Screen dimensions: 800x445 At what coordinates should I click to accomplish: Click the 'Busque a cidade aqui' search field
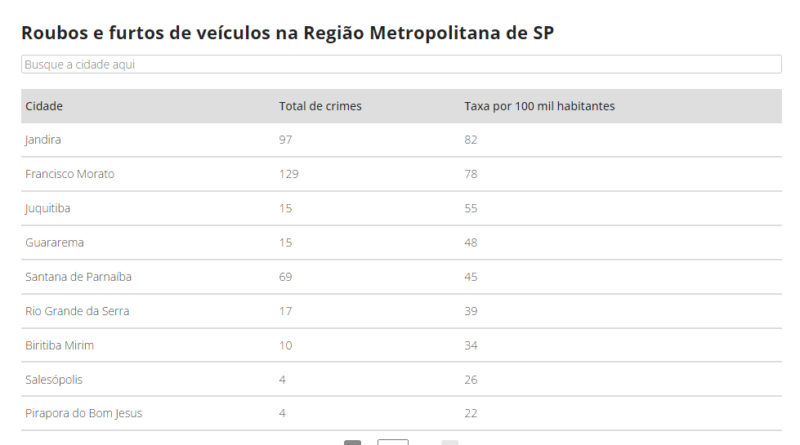pos(401,64)
